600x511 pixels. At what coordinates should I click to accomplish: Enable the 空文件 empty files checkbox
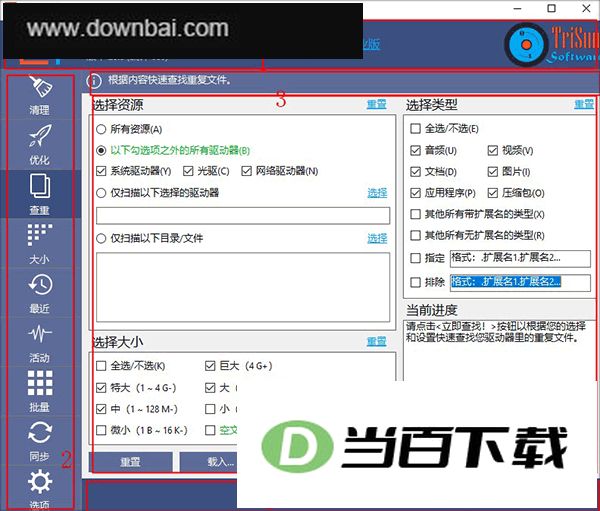(210, 430)
